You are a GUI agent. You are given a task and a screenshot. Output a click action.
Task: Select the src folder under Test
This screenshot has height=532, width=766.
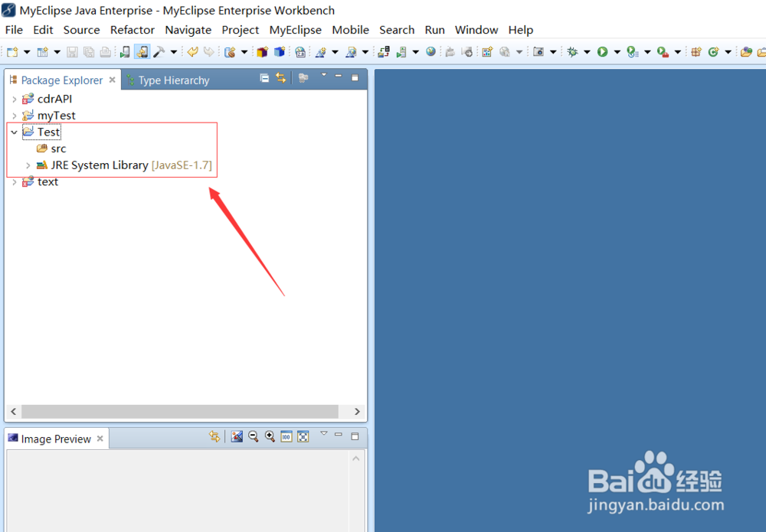pyautogui.click(x=52, y=149)
